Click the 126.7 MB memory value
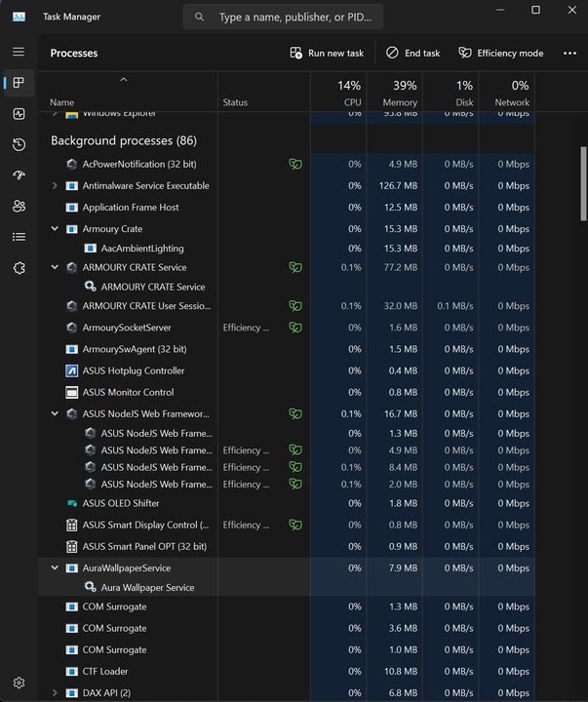The width and height of the screenshot is (588, 702). [x=398, y=185]
